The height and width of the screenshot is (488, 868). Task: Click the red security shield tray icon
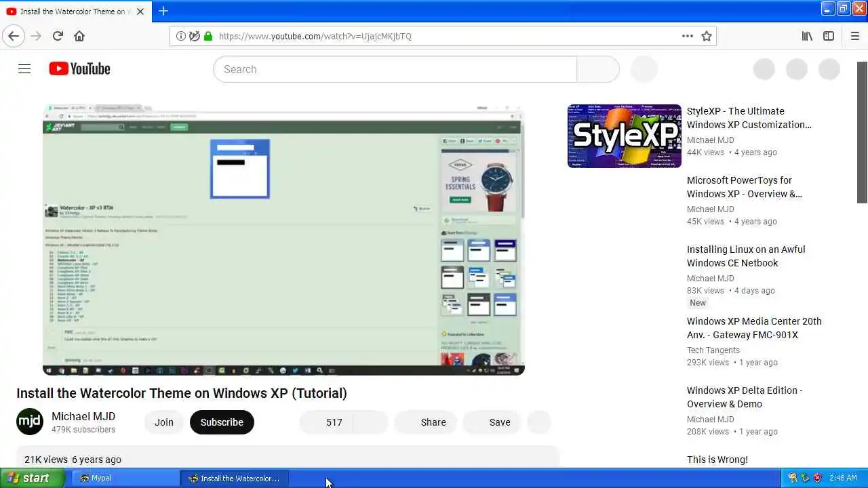click(817, 478)
